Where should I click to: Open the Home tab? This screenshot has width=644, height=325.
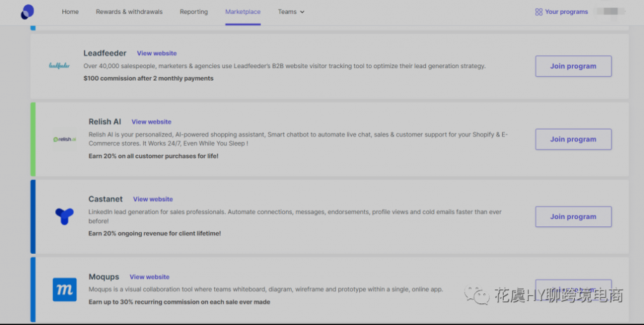[71, 12]
